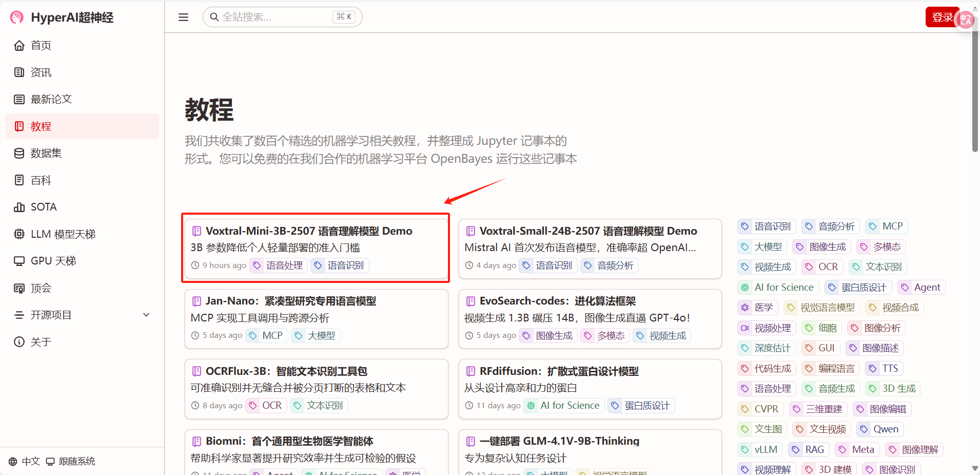Click the red 登录 button

click(941, 17)
